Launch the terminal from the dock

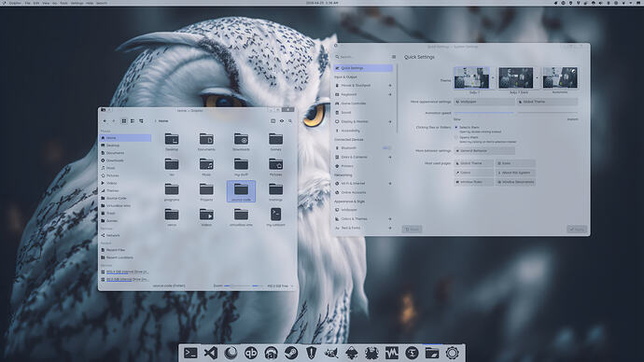tap(190, 353)
